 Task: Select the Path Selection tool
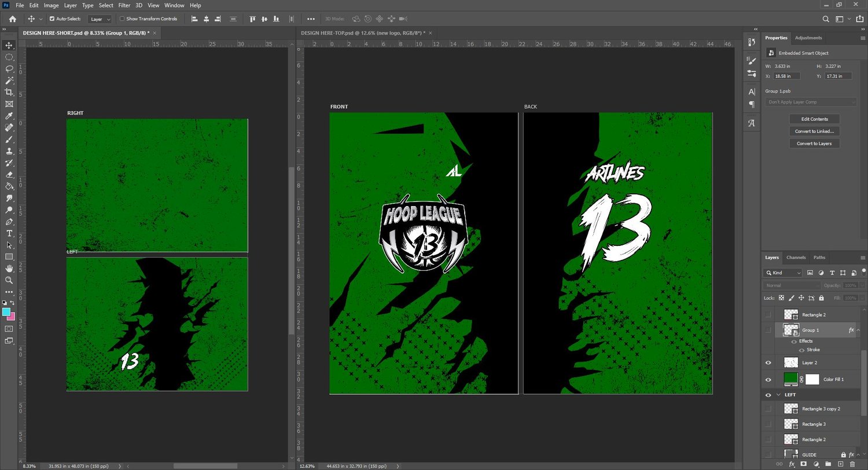point(9,245)
